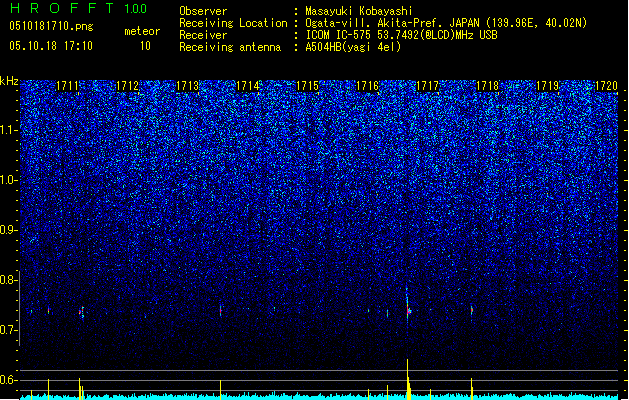Click the 1715 time axis marker
629x400 pixels.
[307, 86]
